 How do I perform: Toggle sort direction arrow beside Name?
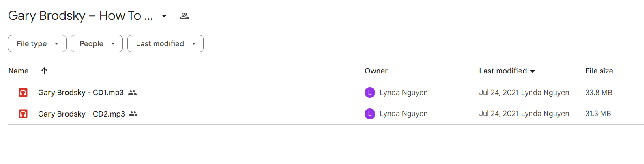[x=45, y=71]
